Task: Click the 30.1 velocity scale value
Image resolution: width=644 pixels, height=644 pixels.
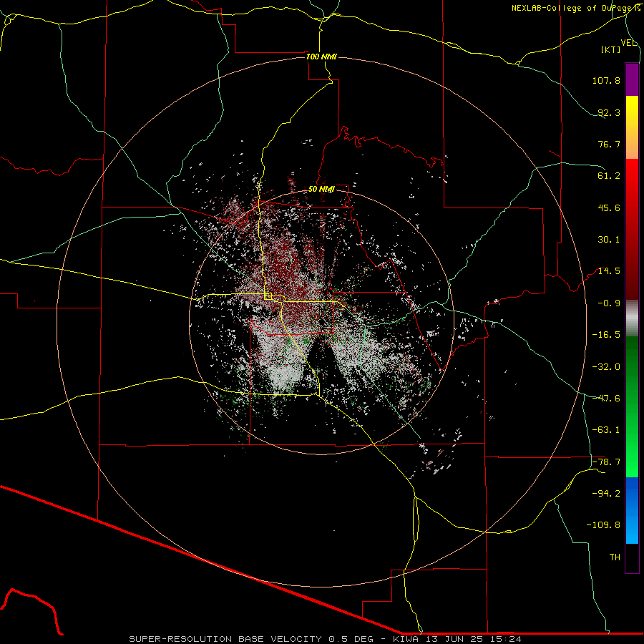Action: click(x=609, y=240)
